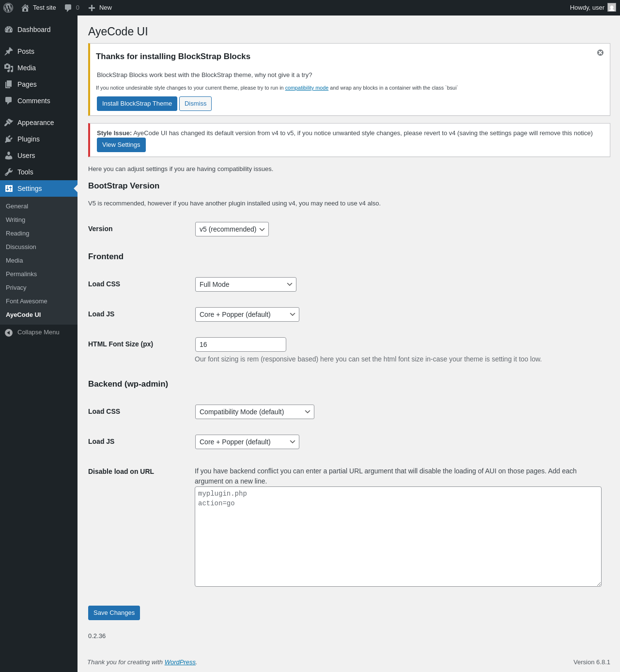Screen dimensions: 620x672
Task: Click the HTML Font Size input field
Action: point(241,344)
